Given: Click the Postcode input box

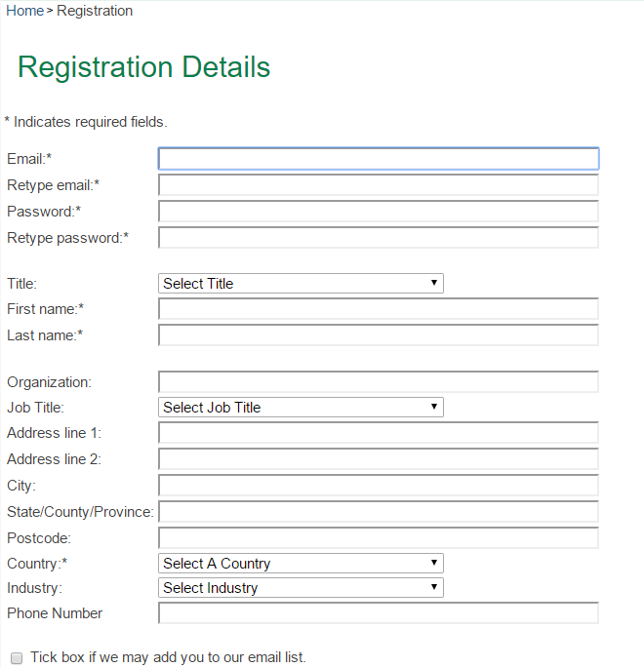Looking at the screenshot, I should [378, 538].
